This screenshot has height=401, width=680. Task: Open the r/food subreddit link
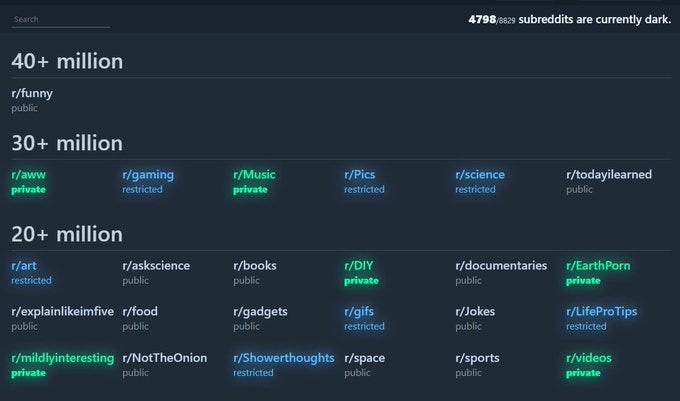[140, 312]
